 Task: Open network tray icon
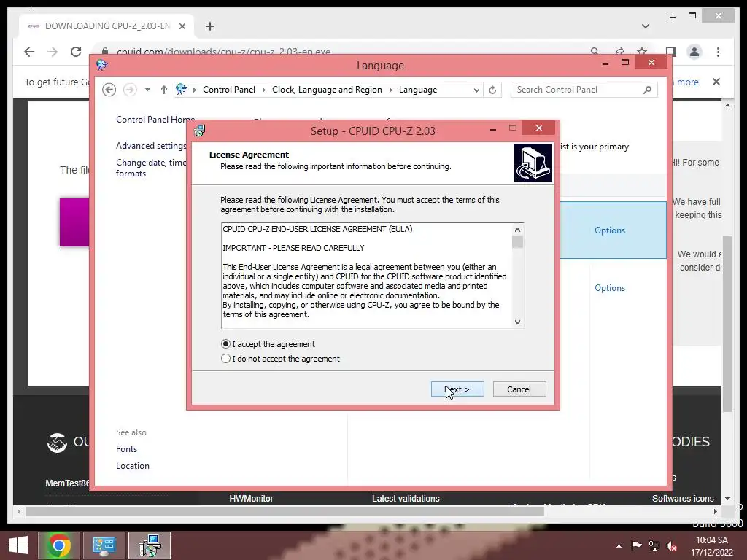click(x=654, y=546)
